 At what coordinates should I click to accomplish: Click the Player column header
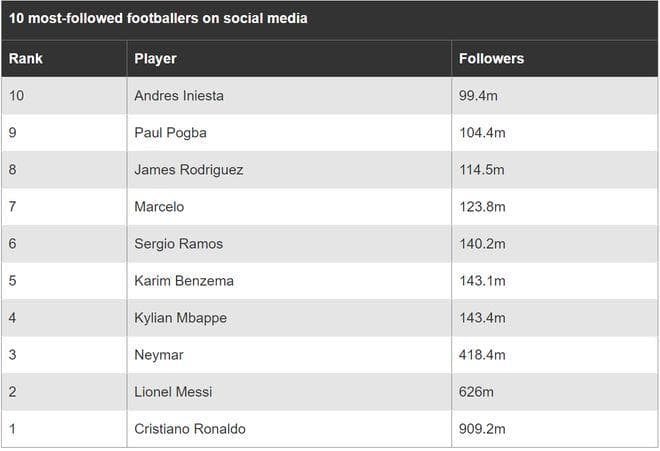point(155,59)
